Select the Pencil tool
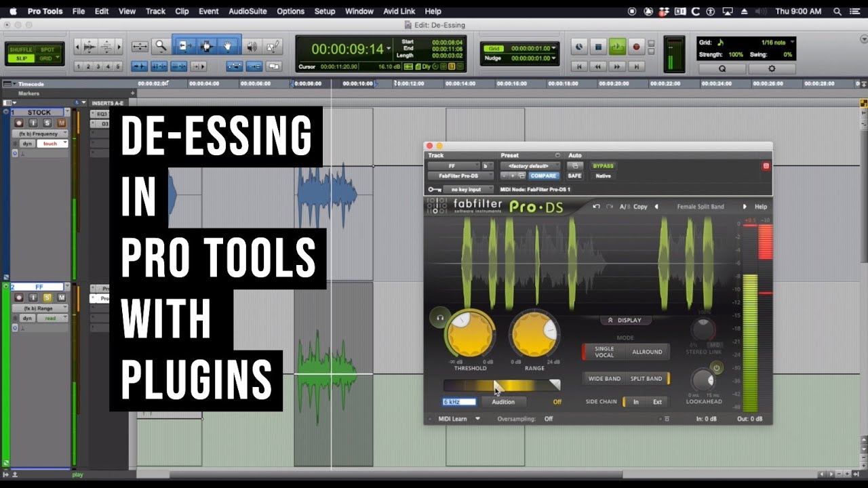The height and width of the screenshot is (488, 868). click(273, 46)
